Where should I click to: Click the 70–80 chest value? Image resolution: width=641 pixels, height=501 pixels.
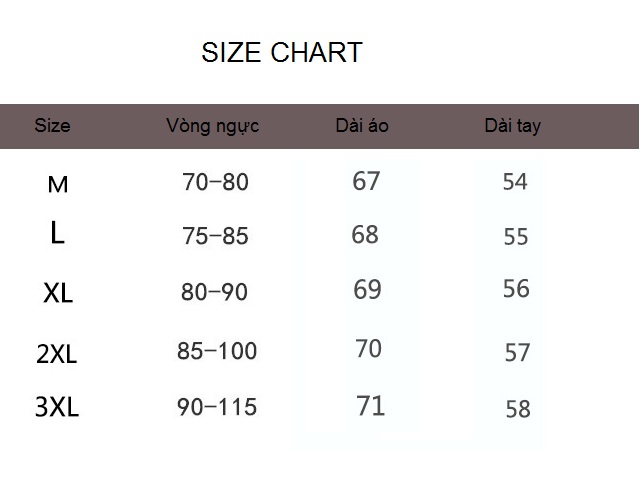pyautogui.click(x=215, y=182)
